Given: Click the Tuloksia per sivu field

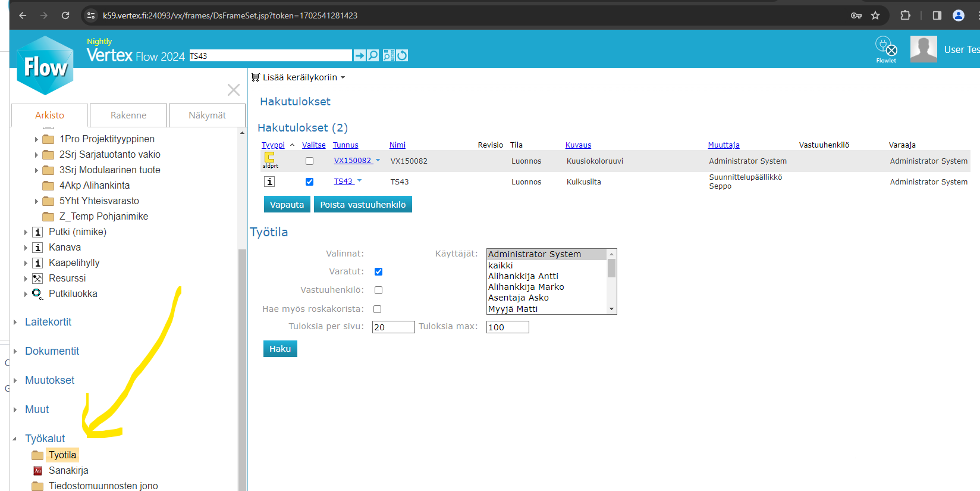Looking at the screenshot, I should click(393, 327).
